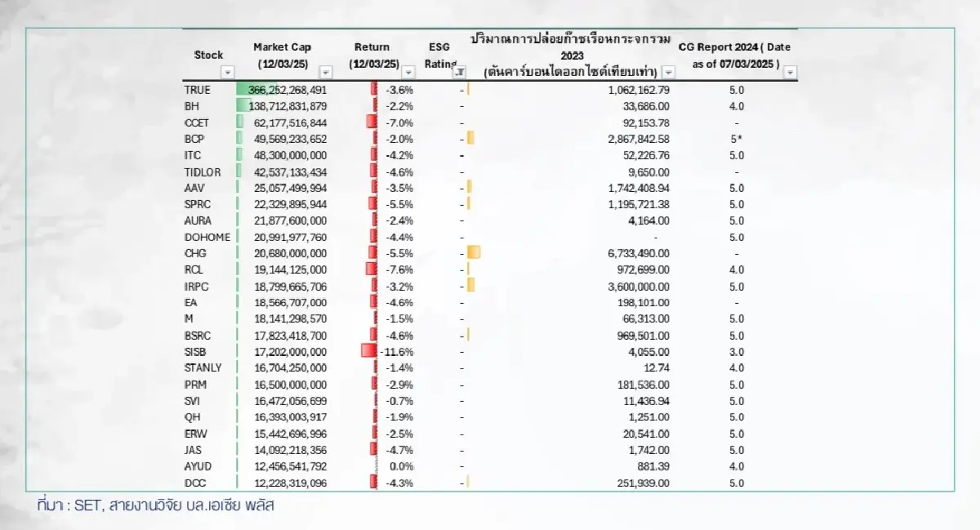Click the Market Cap header label

click(x=282, y=47)
